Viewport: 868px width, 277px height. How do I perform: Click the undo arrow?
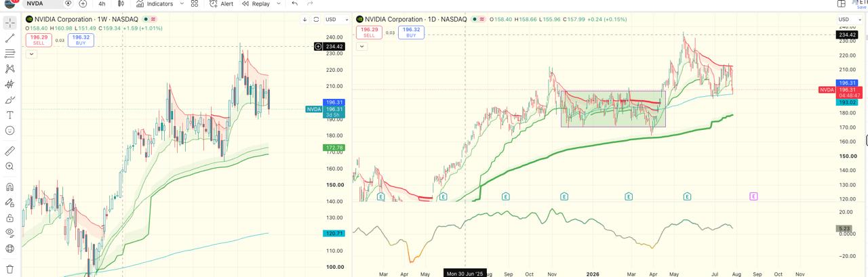click(x=294, y=4)
